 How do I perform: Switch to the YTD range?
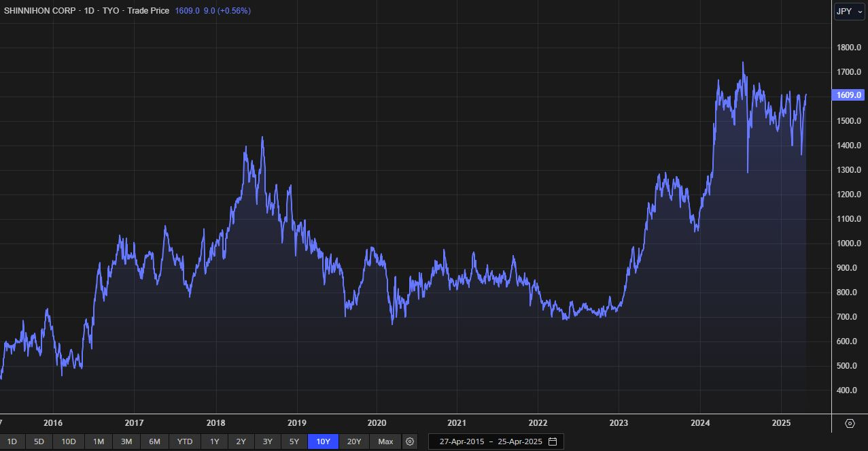[185, 441]
